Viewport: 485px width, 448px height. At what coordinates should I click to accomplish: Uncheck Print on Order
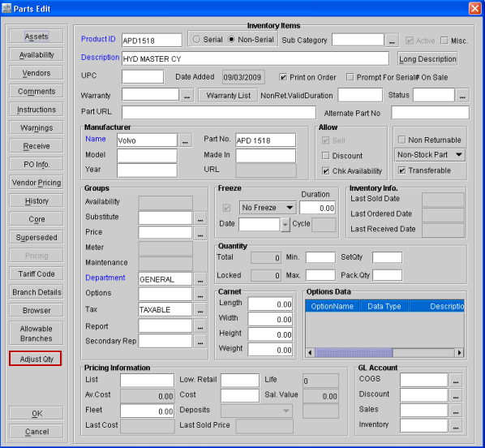click(x=283, y=77)
